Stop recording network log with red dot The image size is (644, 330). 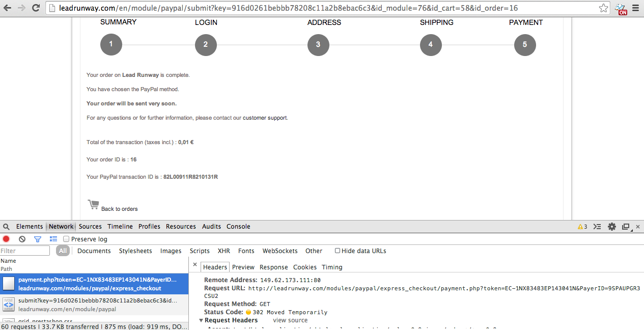[6, 239]
